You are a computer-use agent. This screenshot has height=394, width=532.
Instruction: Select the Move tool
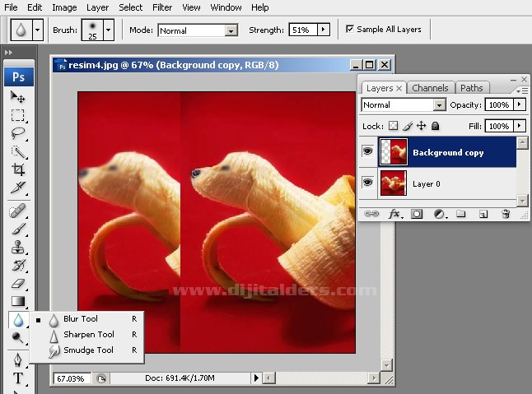point(17,97)
